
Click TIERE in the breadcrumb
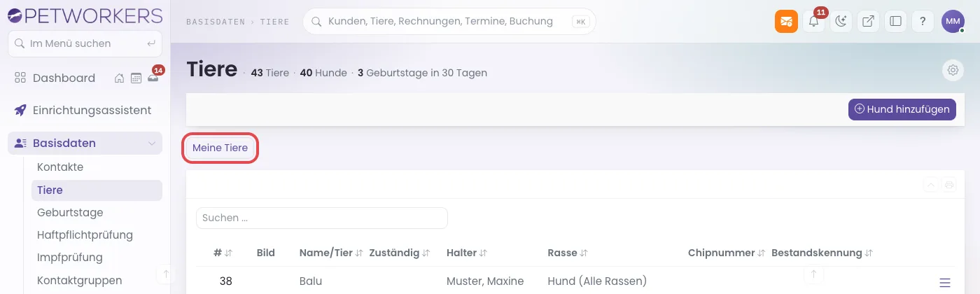click(x=275, y=22)
